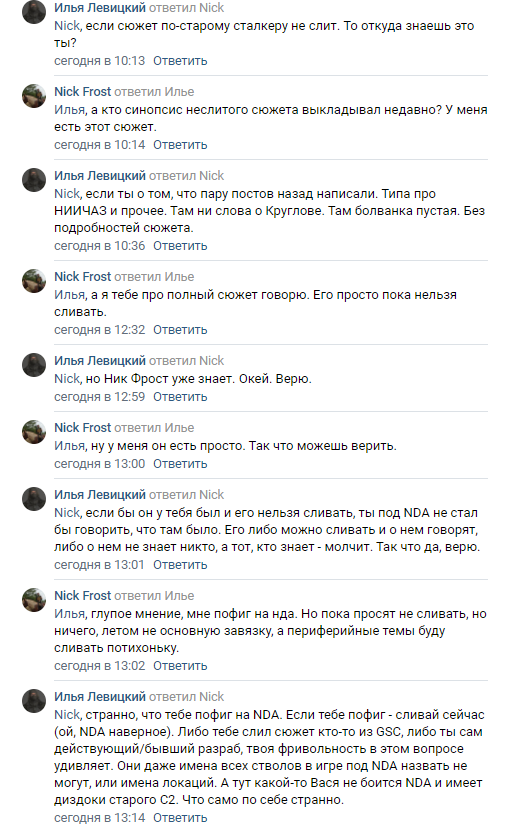Click Ответить under the 10:14 comment
The height and width of the screenshot is (830, 505).
(x=180, y=145)
